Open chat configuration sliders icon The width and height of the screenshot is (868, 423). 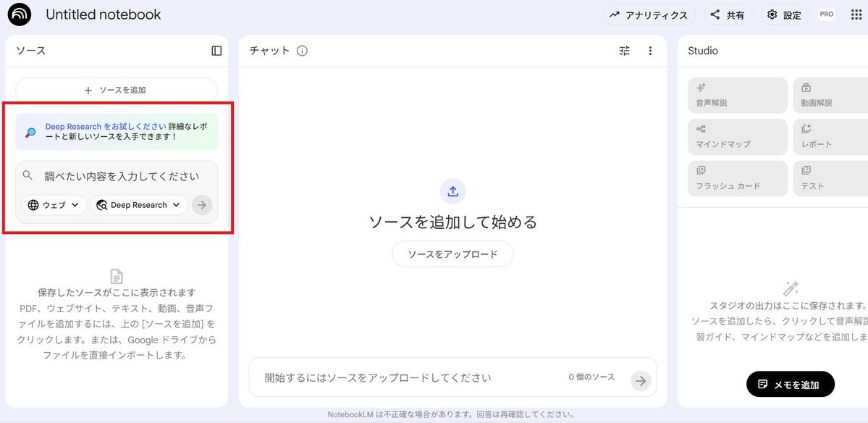coord(625,51)
